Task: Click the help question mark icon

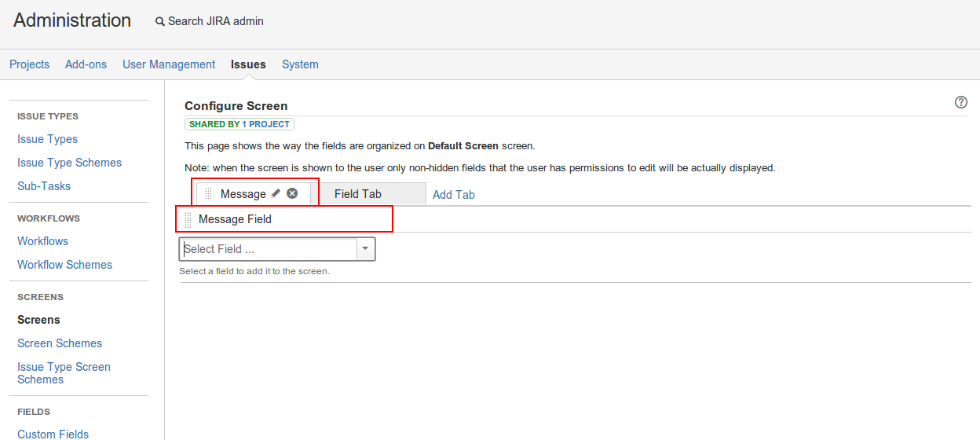Action: (960, 102)
